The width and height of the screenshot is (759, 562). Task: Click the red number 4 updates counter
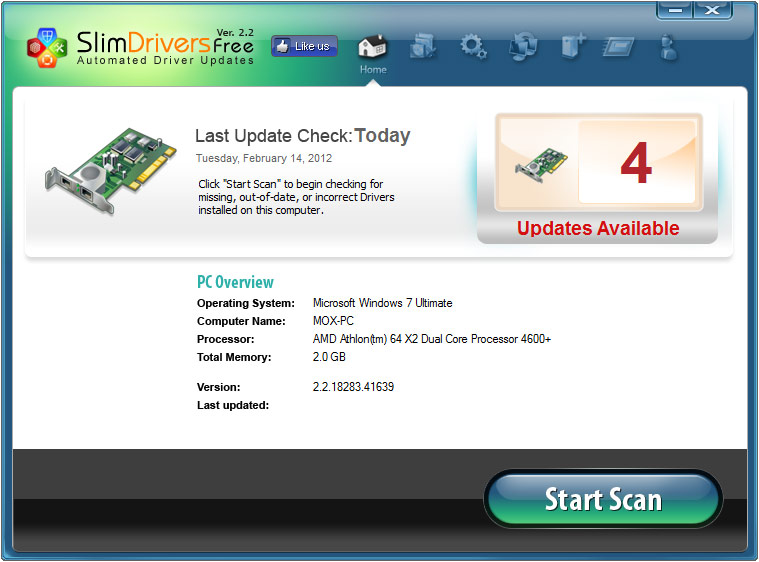tap(636, 163)
